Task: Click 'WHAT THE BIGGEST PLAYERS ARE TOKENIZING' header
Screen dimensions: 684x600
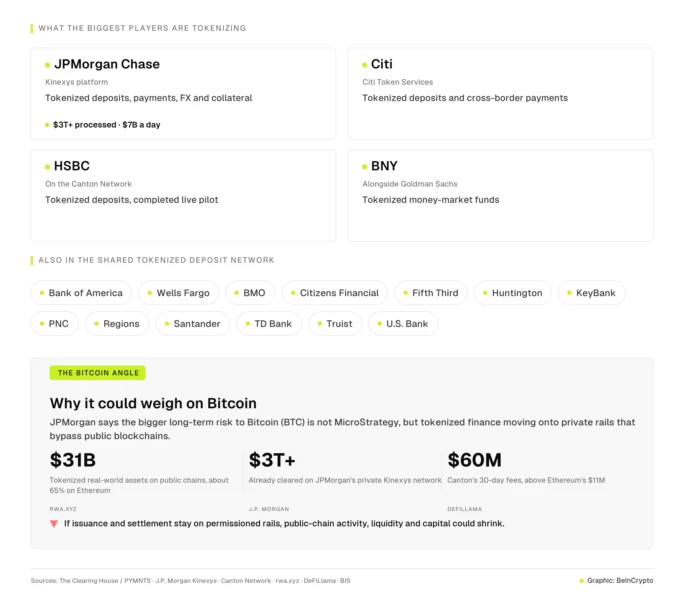Action: (142, 28)
